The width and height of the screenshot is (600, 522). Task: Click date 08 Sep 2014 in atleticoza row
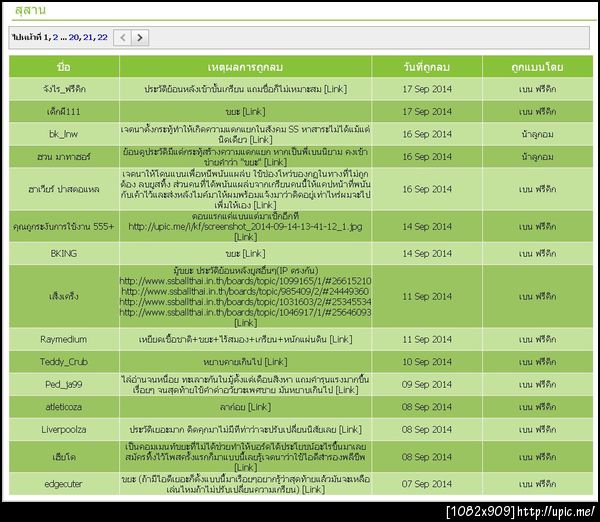tap(427, 407)
